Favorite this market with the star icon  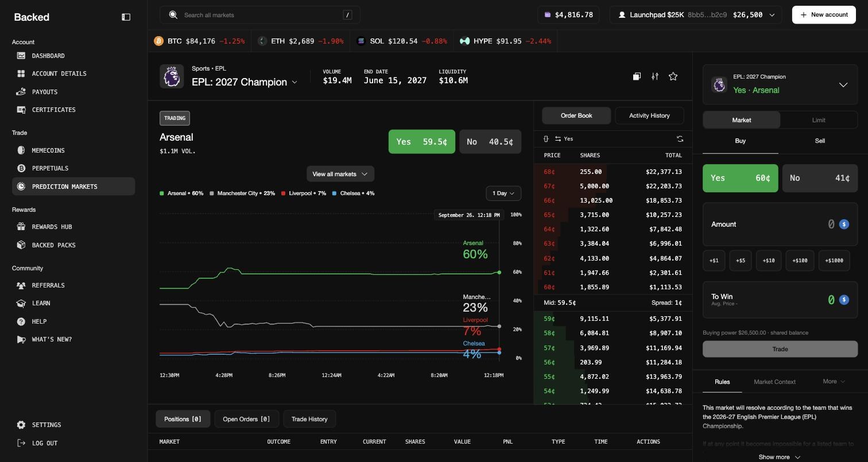click(x=673, y=76)
